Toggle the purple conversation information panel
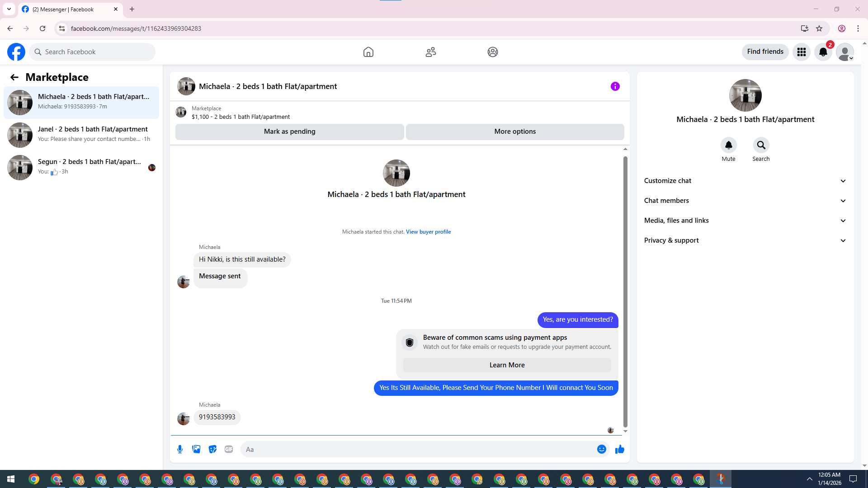The image size is (868, 488). click(615, 86)
